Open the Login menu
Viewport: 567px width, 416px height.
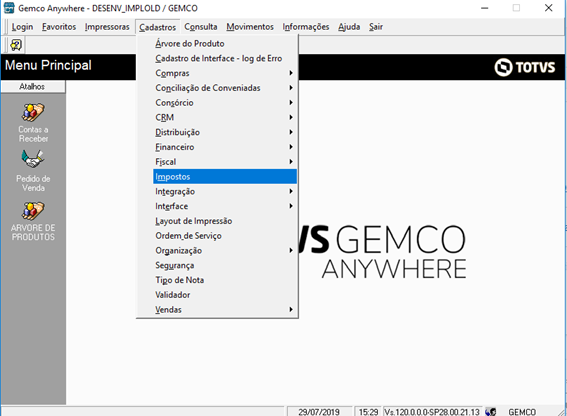22,27
